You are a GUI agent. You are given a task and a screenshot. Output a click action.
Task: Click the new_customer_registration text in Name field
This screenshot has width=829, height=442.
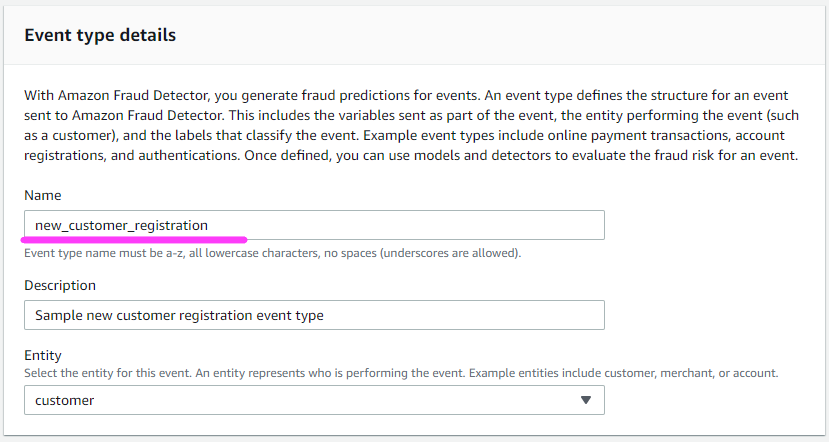tap(121, 225)
